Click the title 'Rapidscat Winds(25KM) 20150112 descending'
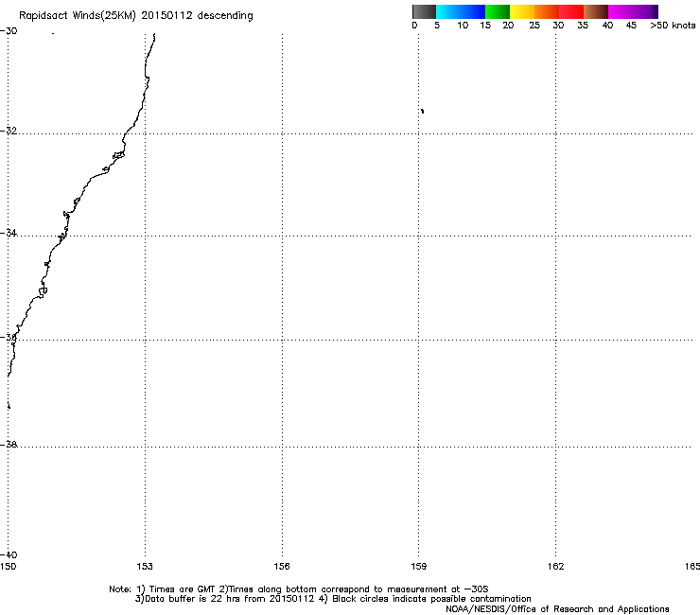The height and width of the screenshot is (615, 700). point(136,16)
